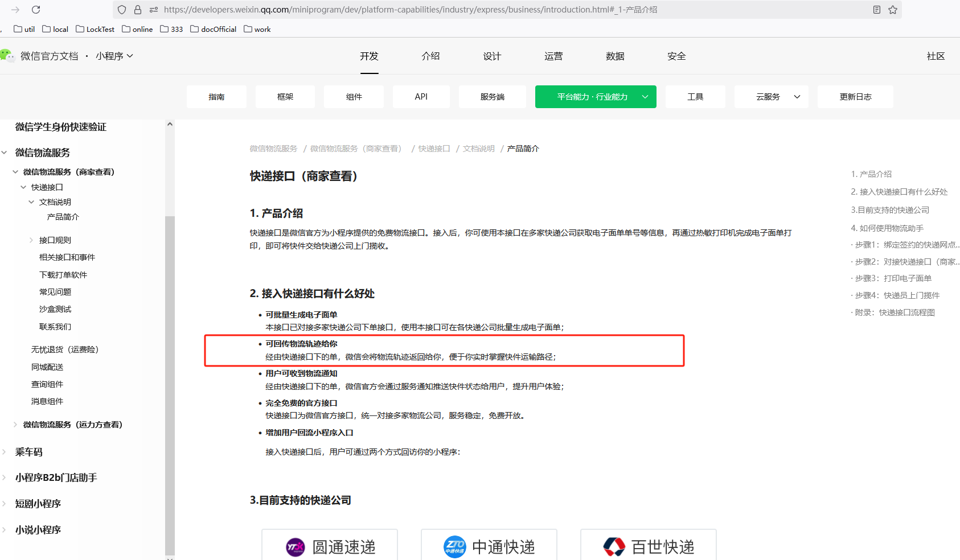Open the 服务端 sub-navigation button
Image resolution: width=960 pixels, height=560 pixels.
point(493,97)
